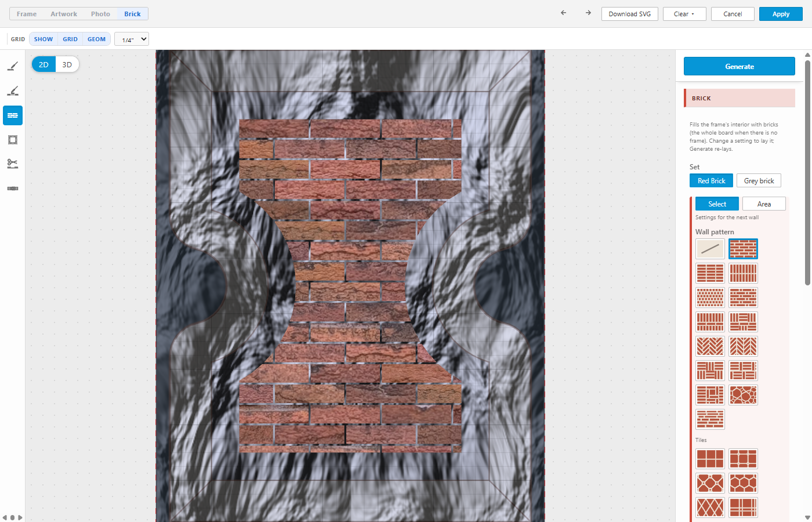Select the square frame tool in left toolbar

pos(13,140)
